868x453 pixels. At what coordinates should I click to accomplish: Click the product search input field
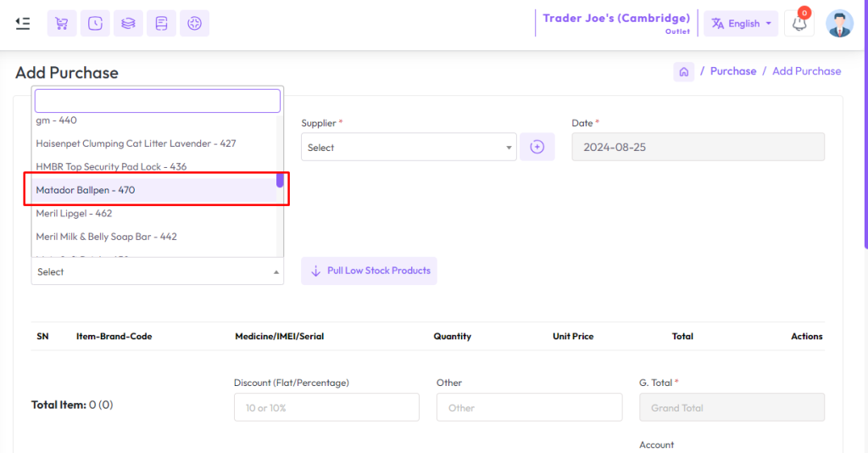157,101
